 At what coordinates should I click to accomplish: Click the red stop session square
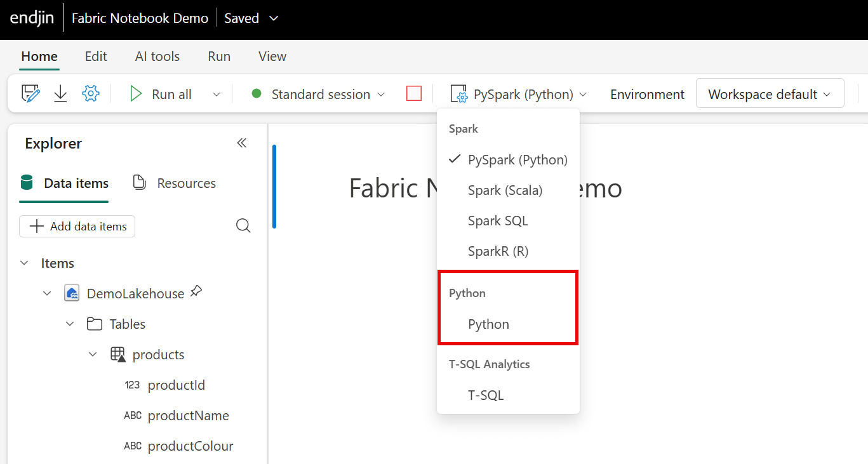click(414, 94)
